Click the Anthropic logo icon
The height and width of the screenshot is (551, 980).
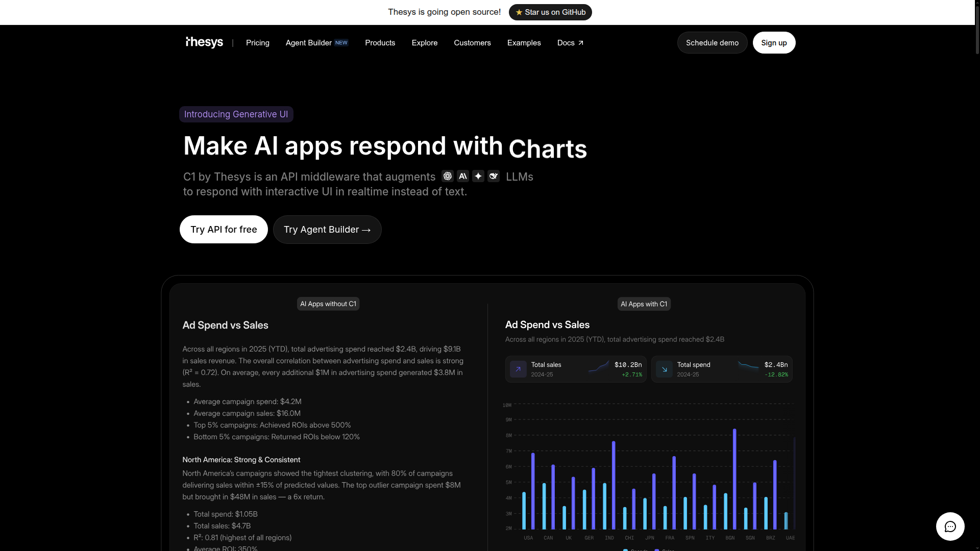pos(463,176)
